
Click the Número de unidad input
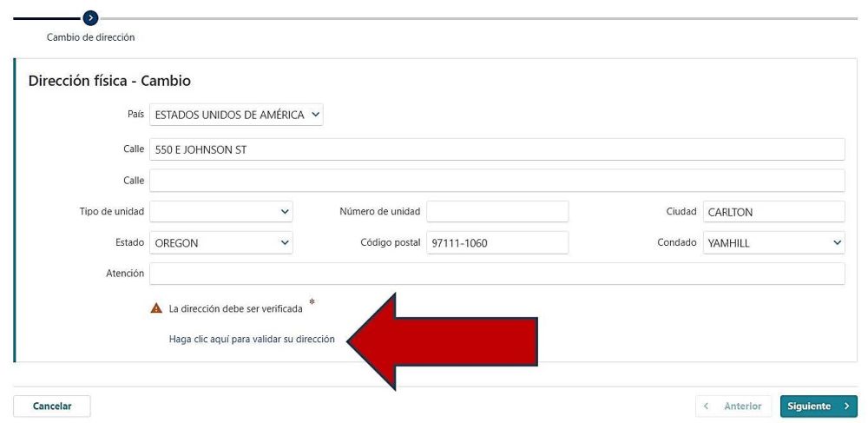[x=497, y=212]
